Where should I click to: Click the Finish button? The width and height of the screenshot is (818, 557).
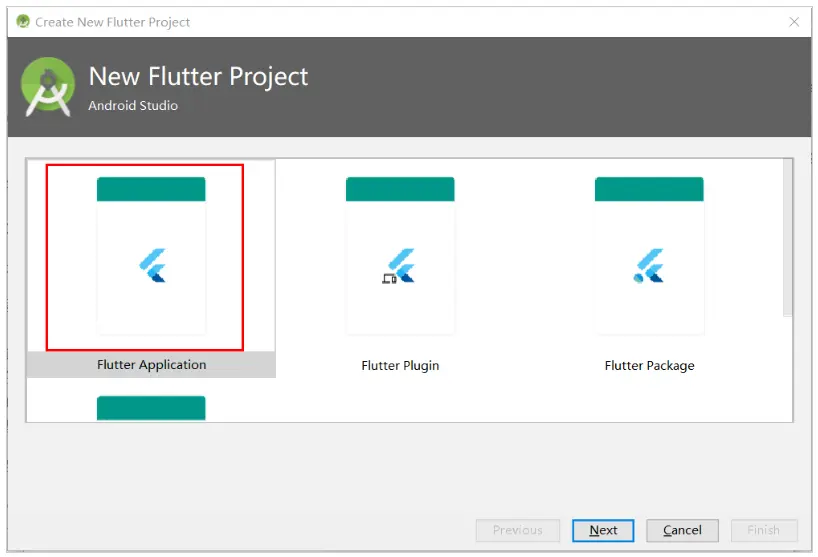764,530
